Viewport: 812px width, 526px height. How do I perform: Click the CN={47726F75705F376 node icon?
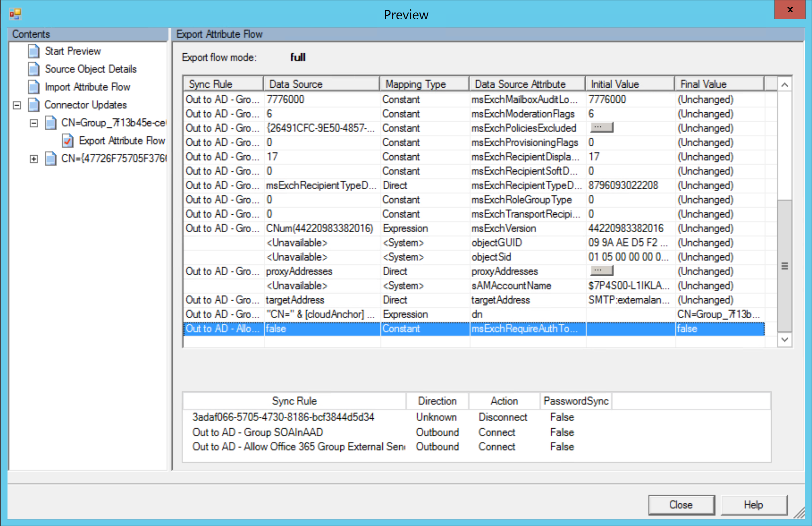point(50,159)
